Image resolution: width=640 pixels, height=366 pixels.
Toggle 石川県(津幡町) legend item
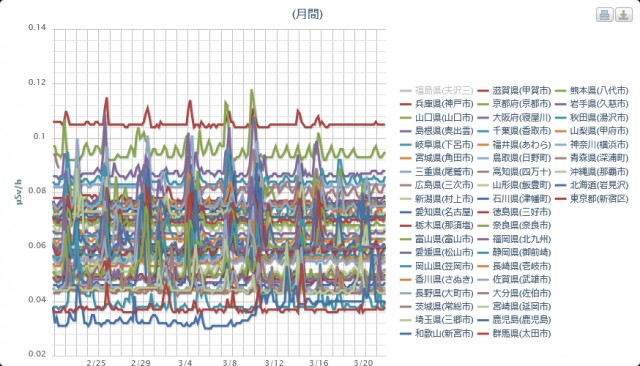pyautogui.click(x=514, y=199)
